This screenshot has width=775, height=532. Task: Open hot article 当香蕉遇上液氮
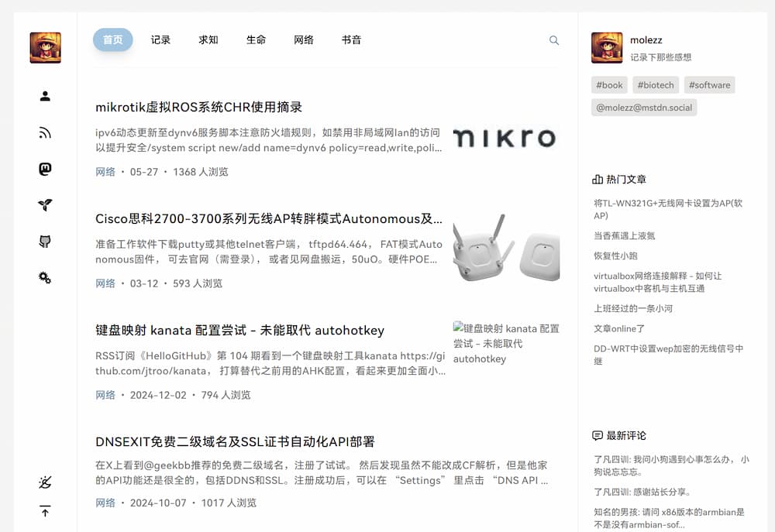624,235
